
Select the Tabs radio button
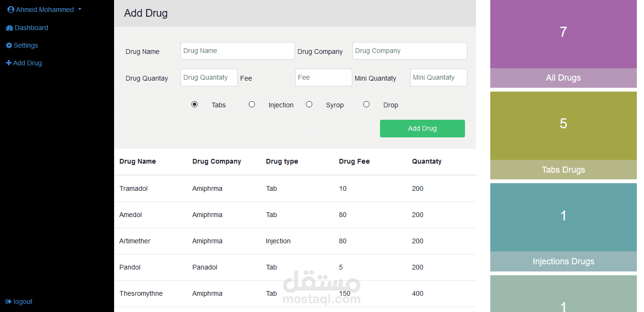tap(194, 104)
